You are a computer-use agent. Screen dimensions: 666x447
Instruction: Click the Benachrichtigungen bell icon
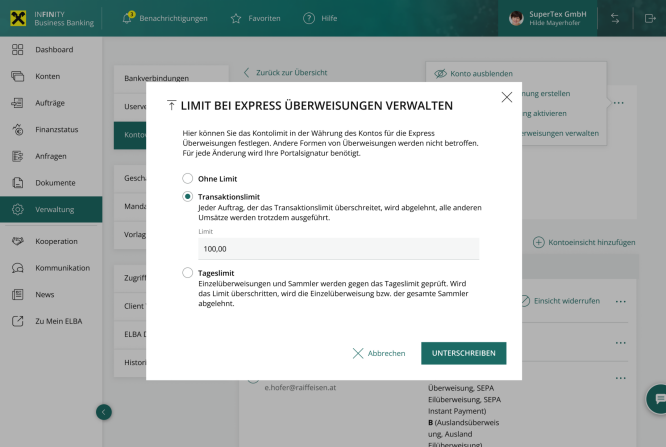click(128, 18)
